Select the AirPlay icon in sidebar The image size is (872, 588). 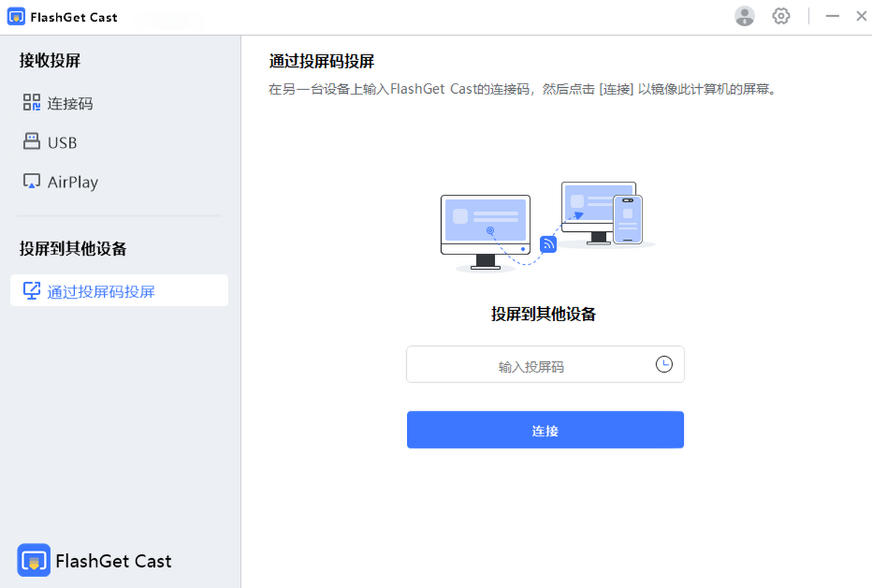31,181
